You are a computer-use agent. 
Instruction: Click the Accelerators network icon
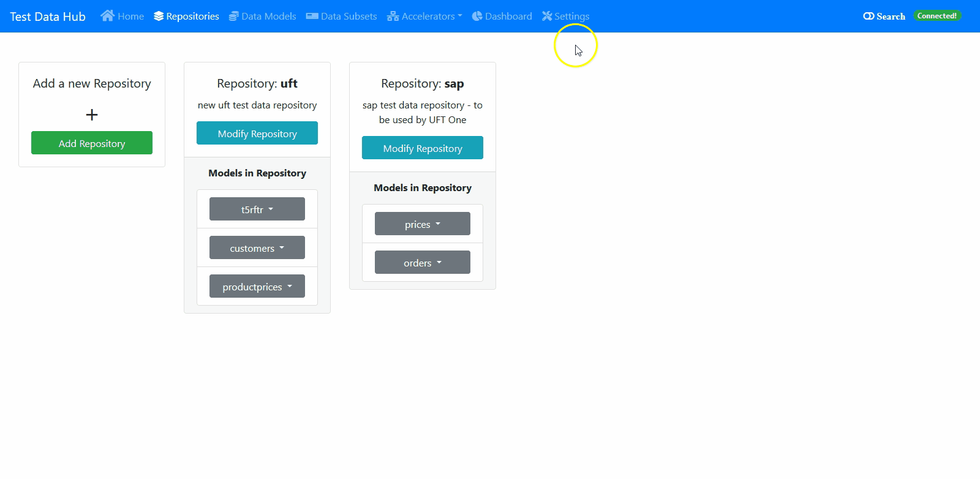point(393,17)
